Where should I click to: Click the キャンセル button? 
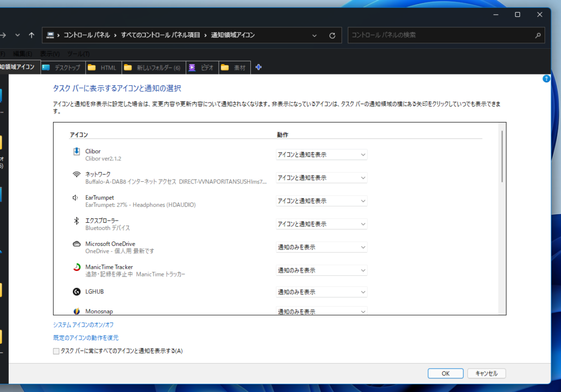coord(486,373)
